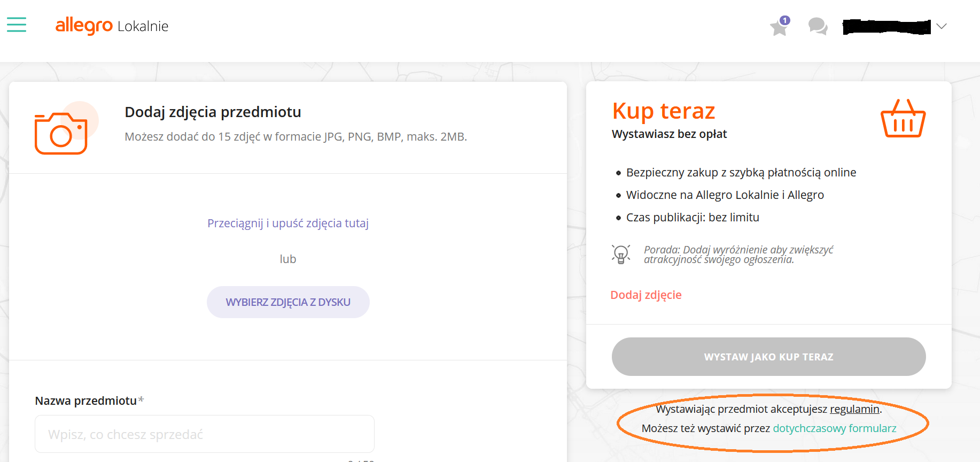Click the shopping basket icon in Kup teraz
This screenshot has height=462, width=980.
click(903, 118)
